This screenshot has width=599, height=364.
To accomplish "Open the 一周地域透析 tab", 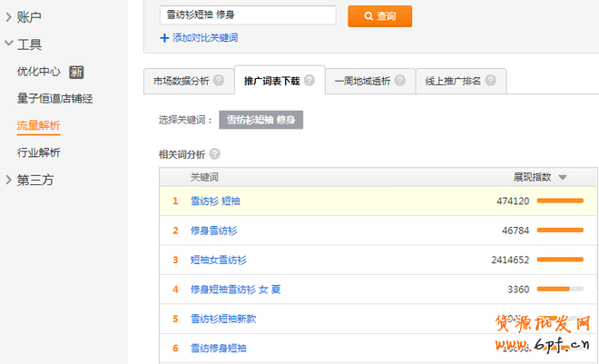I will click(361, 81).
